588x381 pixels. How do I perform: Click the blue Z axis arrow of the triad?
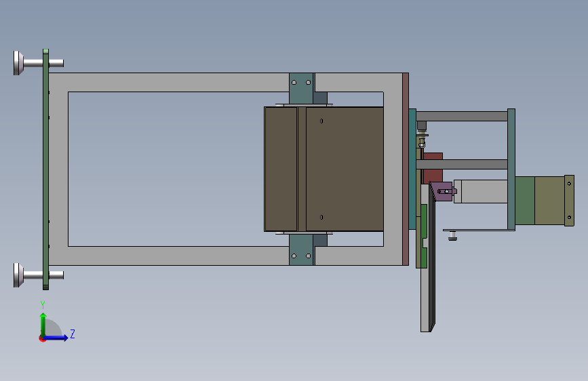point(56,338)
